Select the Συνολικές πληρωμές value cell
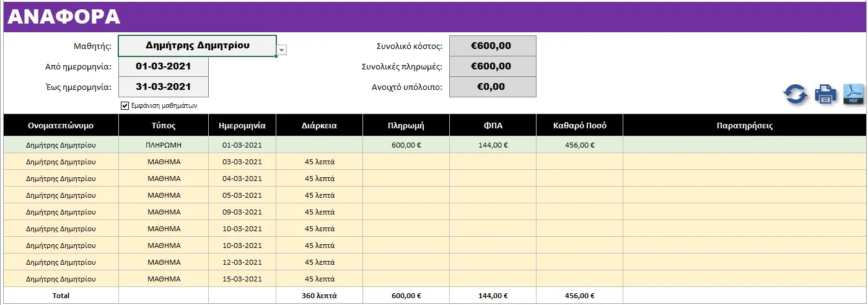Screen dimensions: 868x305 [493, 66]
